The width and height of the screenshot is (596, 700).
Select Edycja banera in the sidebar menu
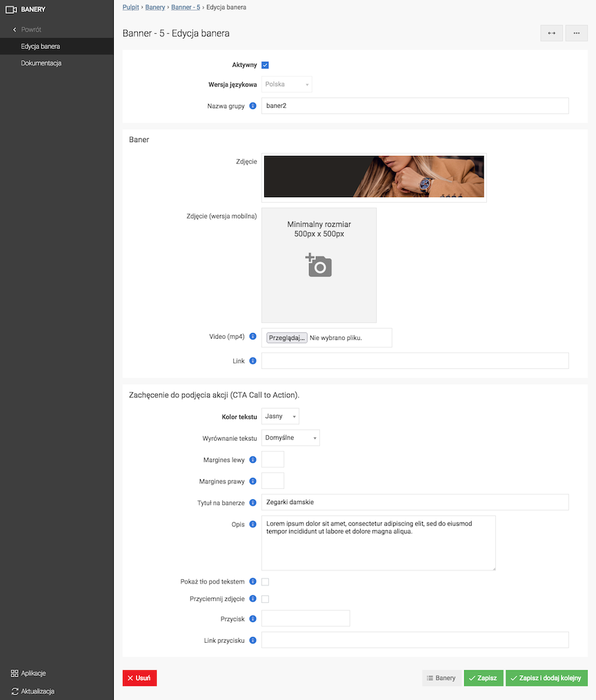[57, 46]
